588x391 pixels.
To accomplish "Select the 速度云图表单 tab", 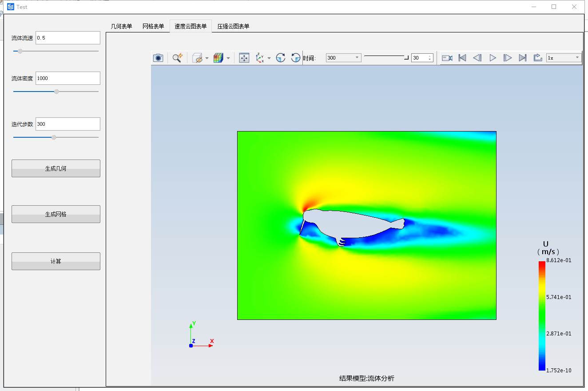I will click(191, 26).
